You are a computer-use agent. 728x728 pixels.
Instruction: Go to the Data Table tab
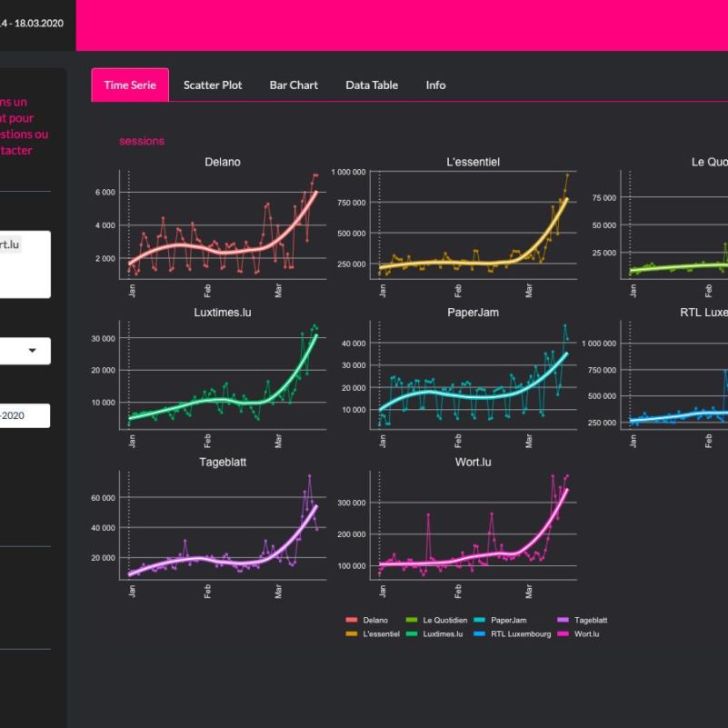click(x=371, y=85)
